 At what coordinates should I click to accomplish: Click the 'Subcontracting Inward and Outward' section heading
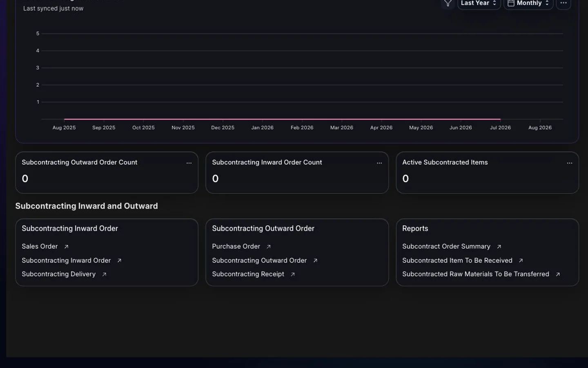[x=87, y=206]
